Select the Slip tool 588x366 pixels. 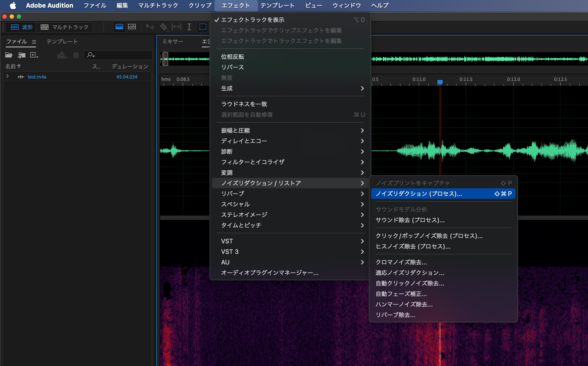176,27
